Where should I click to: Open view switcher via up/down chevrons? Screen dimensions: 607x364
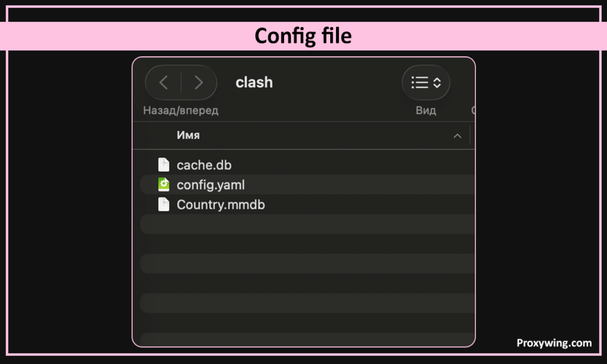(437, 82)
